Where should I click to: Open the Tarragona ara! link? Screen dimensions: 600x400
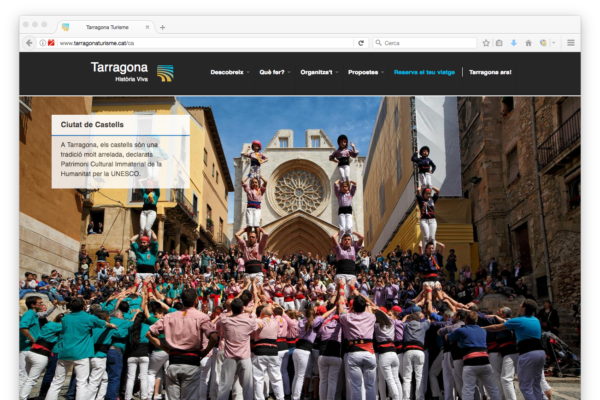coord(490,72)
